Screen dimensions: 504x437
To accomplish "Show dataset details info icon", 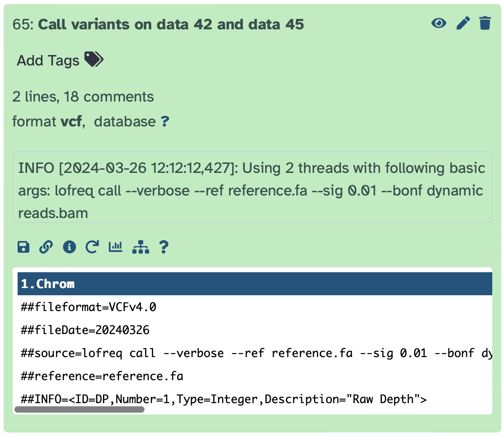I will (x=69, y=247).
